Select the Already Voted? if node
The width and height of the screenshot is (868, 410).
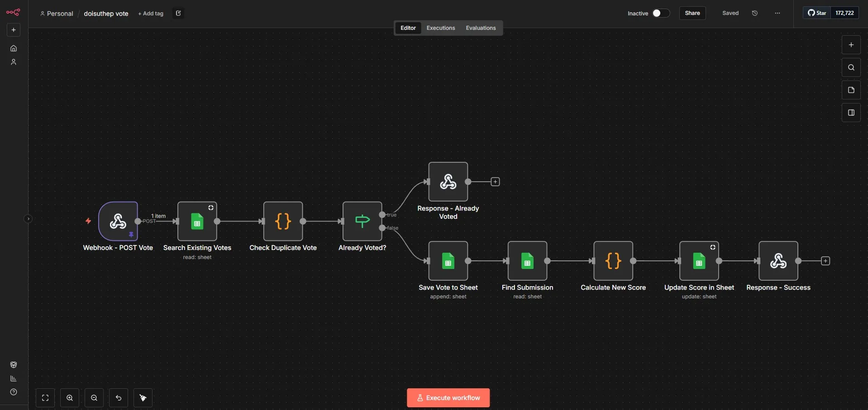pyautogui.click(x=362, y=221)
